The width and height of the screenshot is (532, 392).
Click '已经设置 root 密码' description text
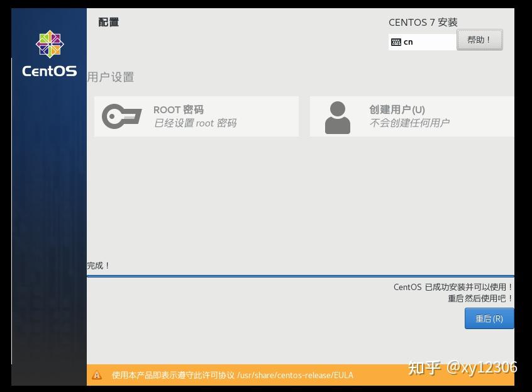coord(196,123)
